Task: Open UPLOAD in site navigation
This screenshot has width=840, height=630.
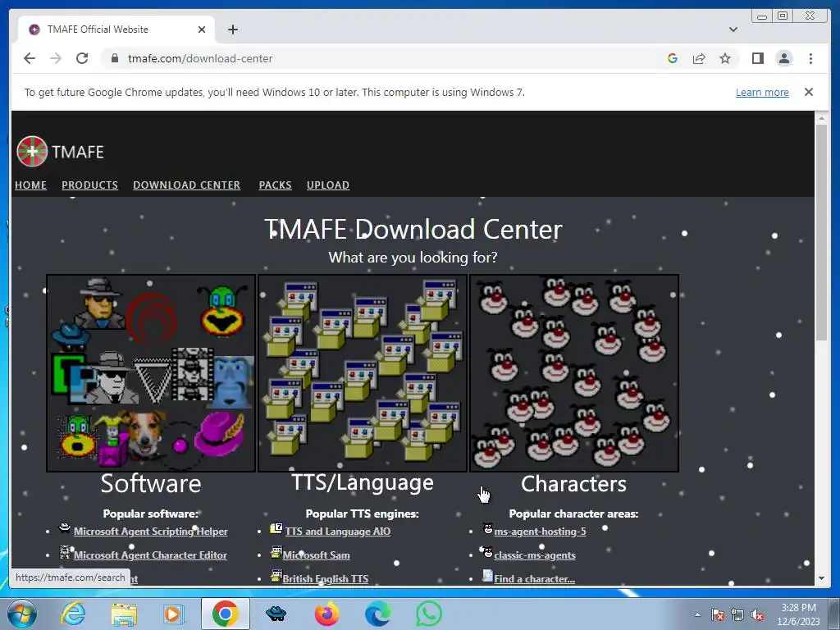Action: coord(328,185)
